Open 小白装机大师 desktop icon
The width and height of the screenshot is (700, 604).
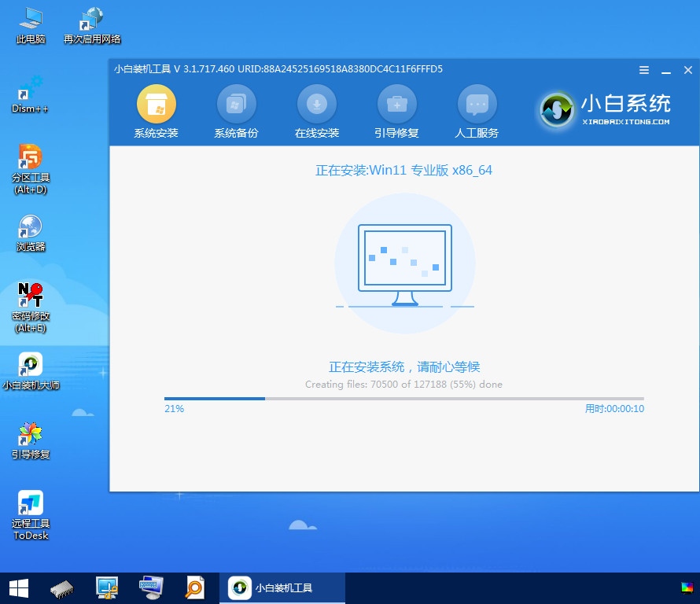click(x=31, y=366)
